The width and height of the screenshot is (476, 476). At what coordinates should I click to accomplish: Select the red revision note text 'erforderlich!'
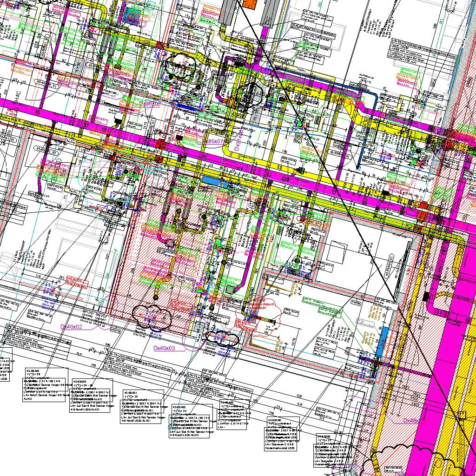point(258,308)
